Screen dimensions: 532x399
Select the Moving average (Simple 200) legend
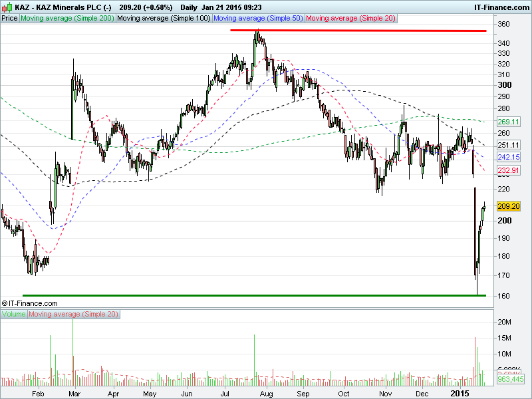point(67,19)
